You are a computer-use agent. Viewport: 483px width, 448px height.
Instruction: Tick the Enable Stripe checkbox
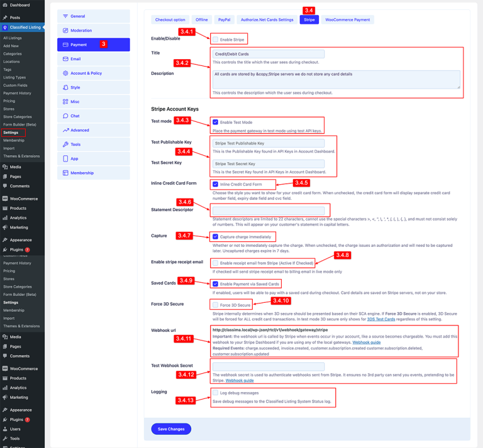(x=215, y=40)
